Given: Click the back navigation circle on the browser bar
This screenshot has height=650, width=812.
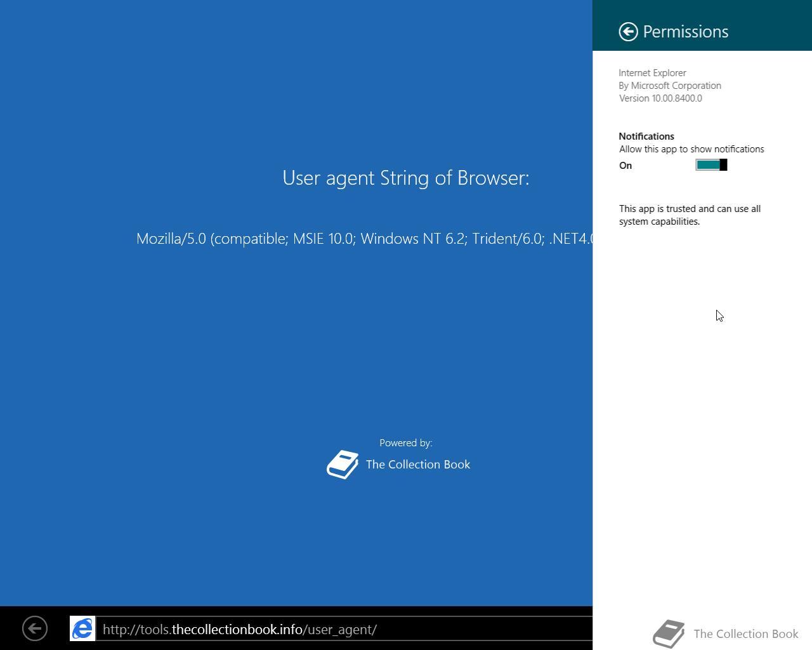Looking at the screenshot, I should pyautogui.click(x=35, y=628).
